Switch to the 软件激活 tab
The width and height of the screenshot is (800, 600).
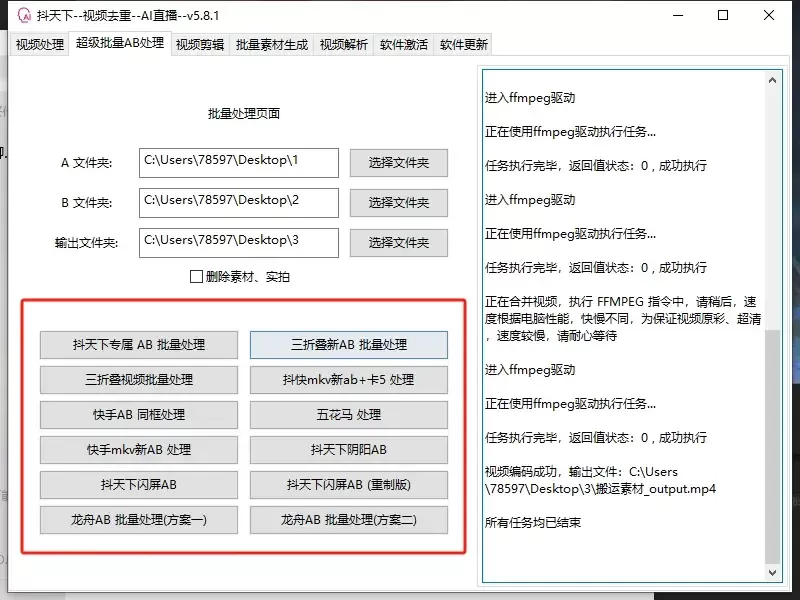point(404,45)
